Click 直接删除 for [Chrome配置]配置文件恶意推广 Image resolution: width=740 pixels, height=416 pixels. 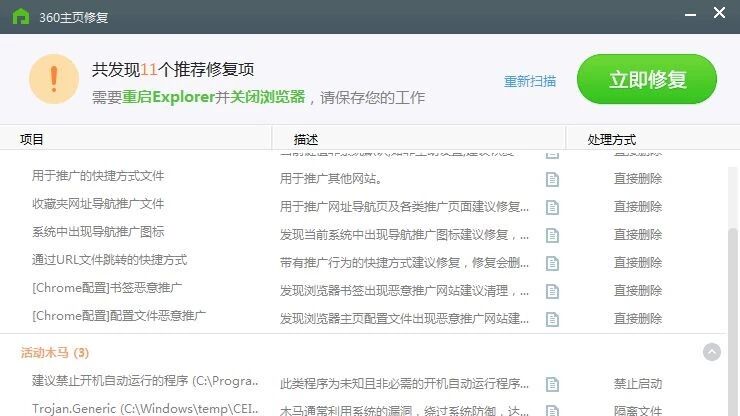[638, 318]
